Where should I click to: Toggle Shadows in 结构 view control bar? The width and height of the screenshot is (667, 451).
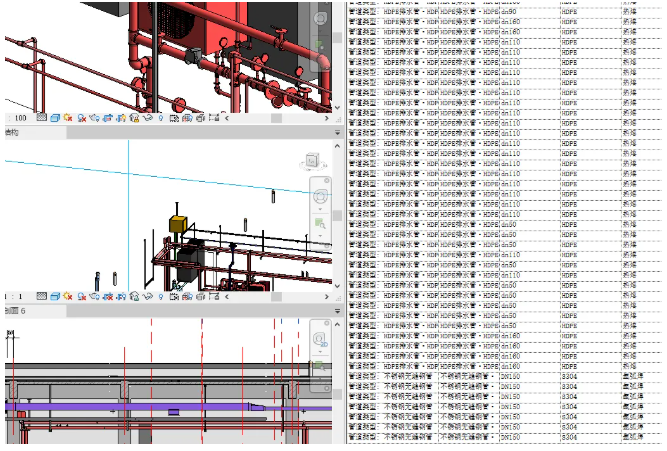[82, 297]
